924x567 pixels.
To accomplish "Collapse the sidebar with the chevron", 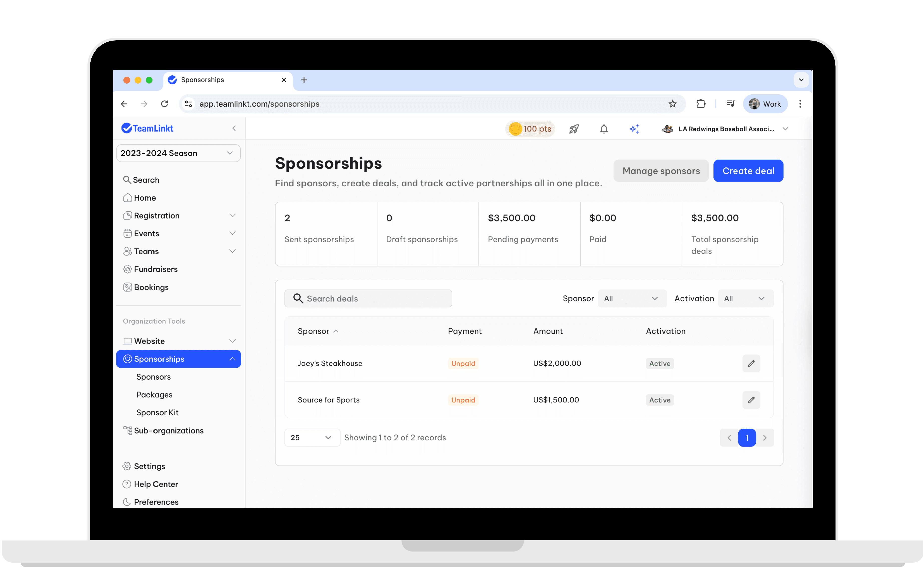I will coord(234,129).
